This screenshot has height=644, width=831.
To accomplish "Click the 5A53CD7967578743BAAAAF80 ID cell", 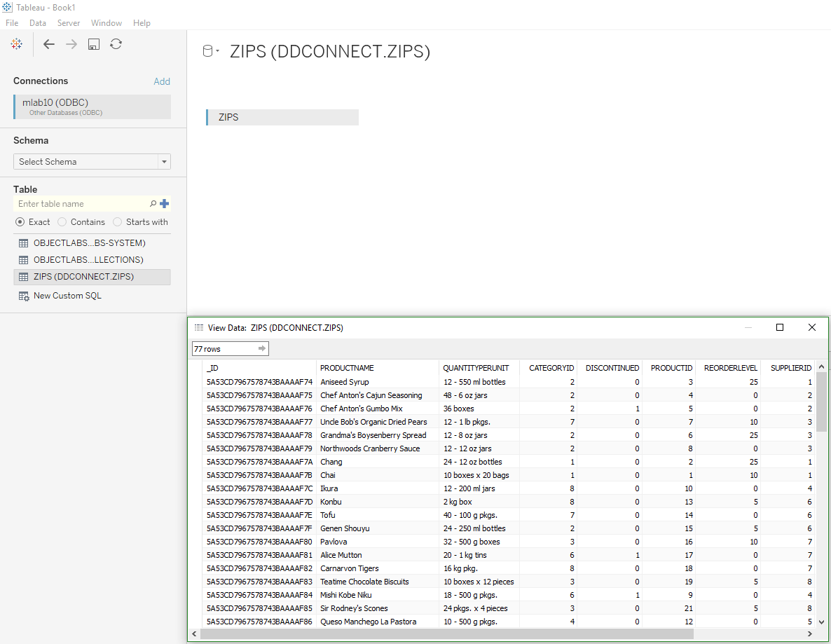I will click(x=260, y=542).
